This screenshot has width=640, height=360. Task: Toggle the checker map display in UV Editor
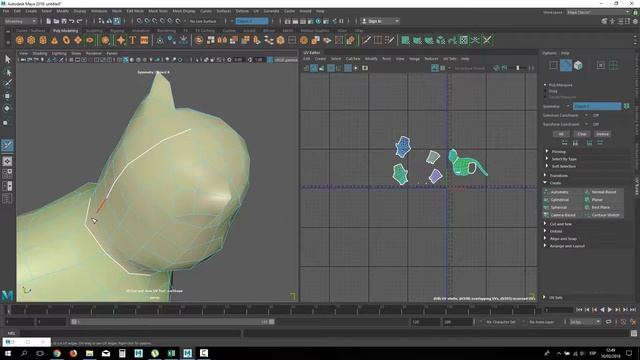tap(442, 68)
